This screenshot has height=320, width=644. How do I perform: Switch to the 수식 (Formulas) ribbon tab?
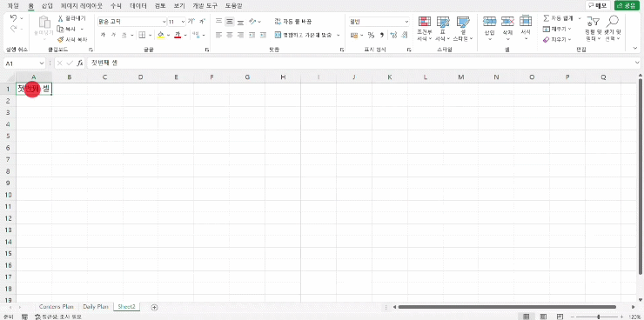(x=117, y=6)
